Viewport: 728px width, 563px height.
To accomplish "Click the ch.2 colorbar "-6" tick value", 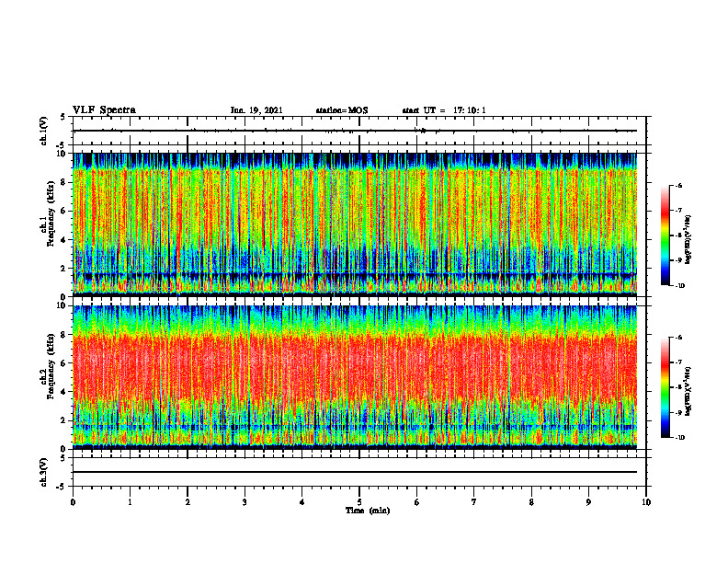I will (x=678, y=338).
